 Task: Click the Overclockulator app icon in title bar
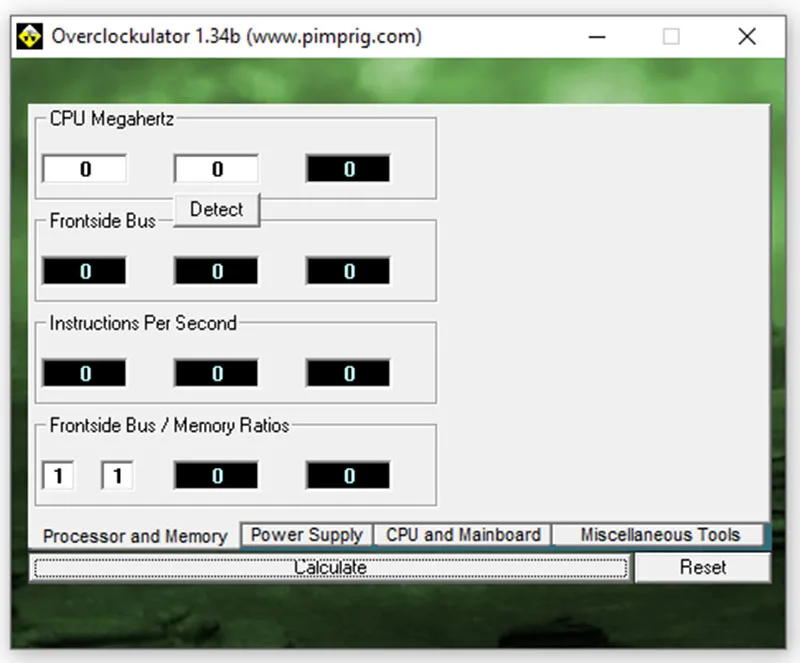(30, 37)
